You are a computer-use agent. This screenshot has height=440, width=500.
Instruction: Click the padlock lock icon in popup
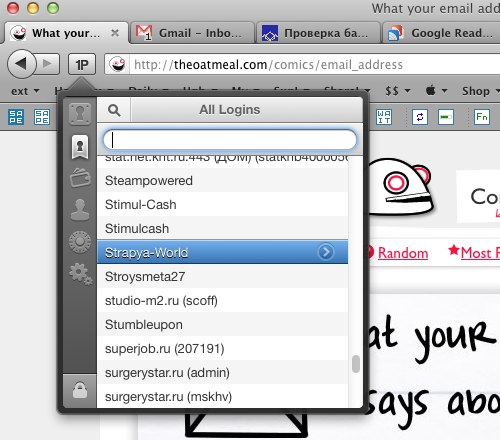(80, 390)
